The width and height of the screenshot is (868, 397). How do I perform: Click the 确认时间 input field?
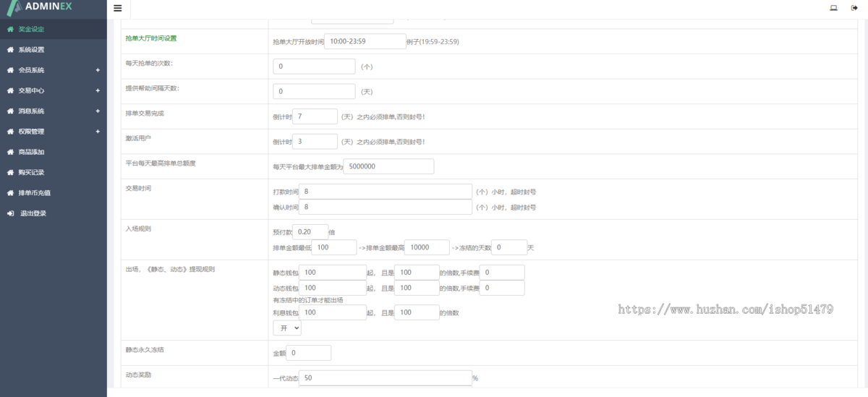tap(386, 207)
